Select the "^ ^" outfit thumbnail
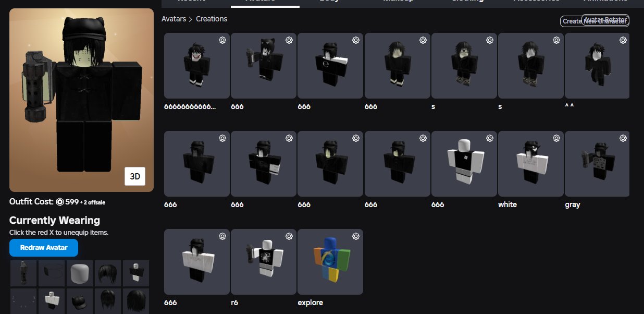This screenshot has height=314, width=644. (597, 66)
